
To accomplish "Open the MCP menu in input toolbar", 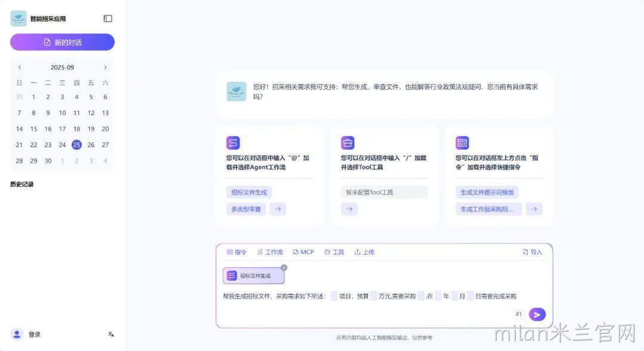I will pos(303,252).
